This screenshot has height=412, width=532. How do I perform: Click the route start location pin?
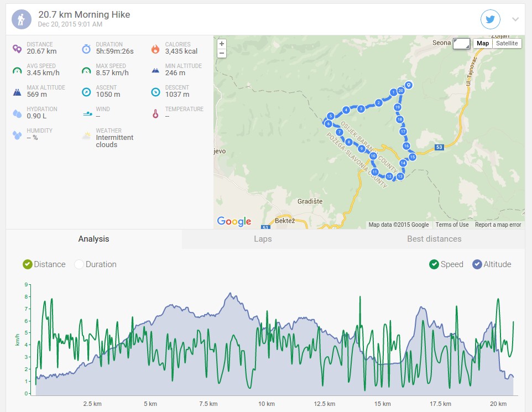(409, 85)
